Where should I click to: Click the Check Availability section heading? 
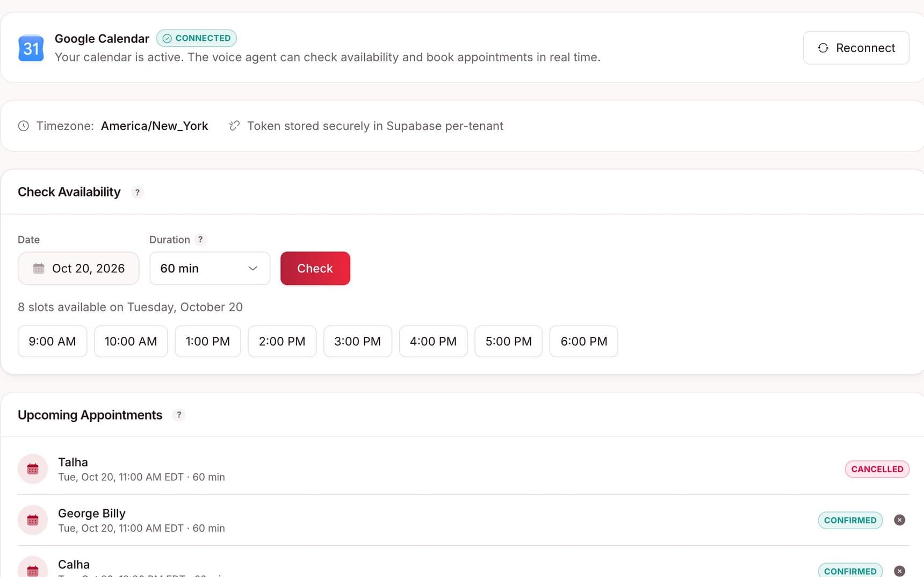coord(69,192)
